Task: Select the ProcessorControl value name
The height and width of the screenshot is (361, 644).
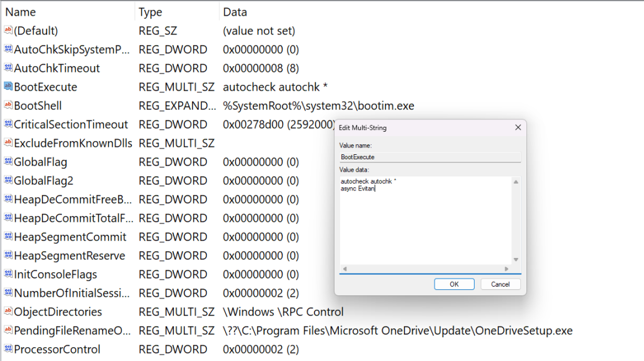Action: (x=57, y=350)
